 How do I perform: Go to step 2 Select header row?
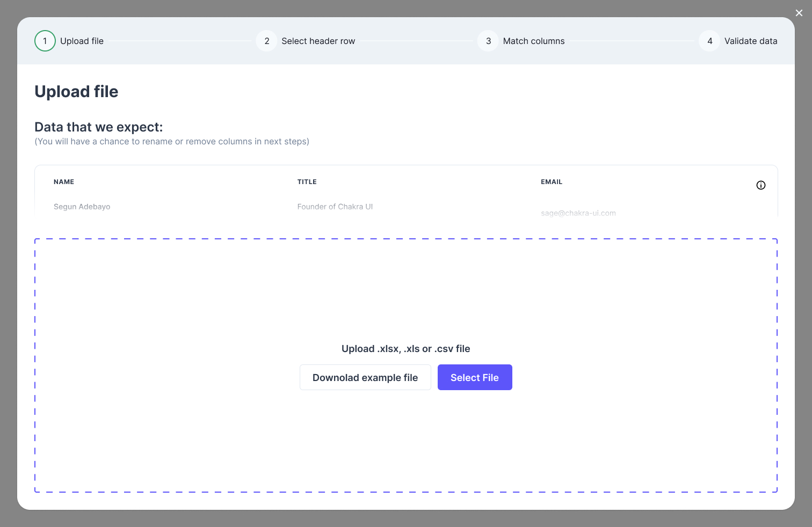point(306,41)
